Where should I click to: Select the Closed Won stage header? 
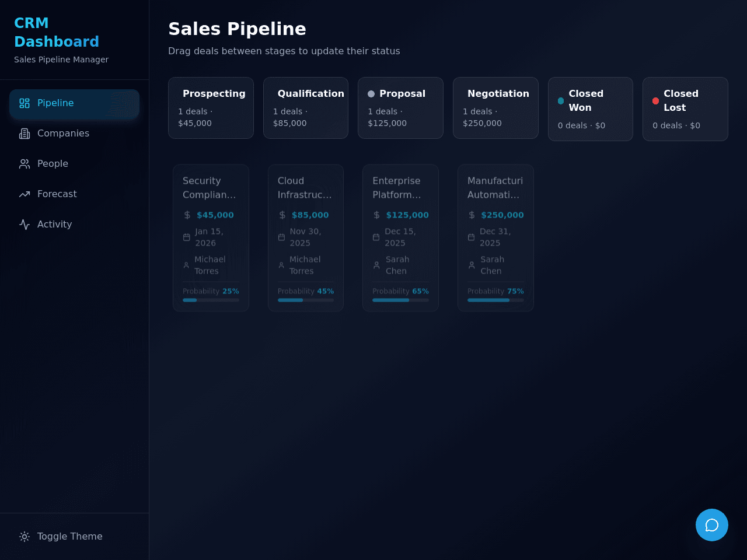click(591, 109)
